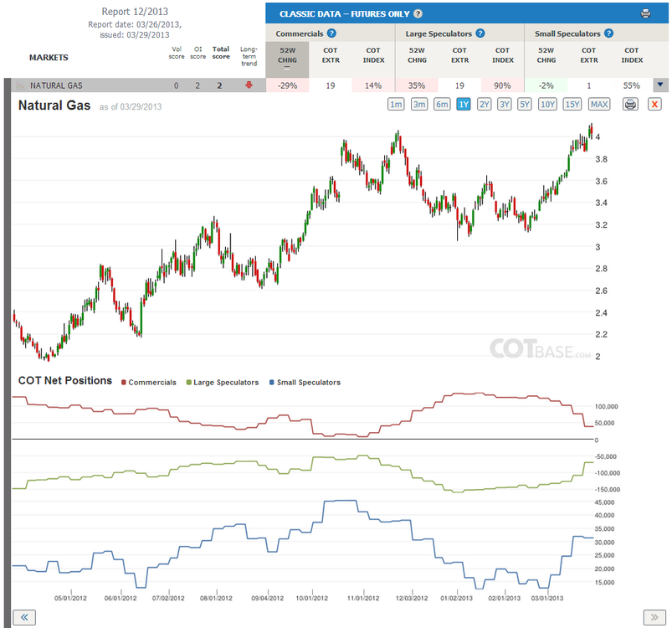672x628 pixels.
Task: Click the 10/01/2012 date axis label
Action: [311, 598]
